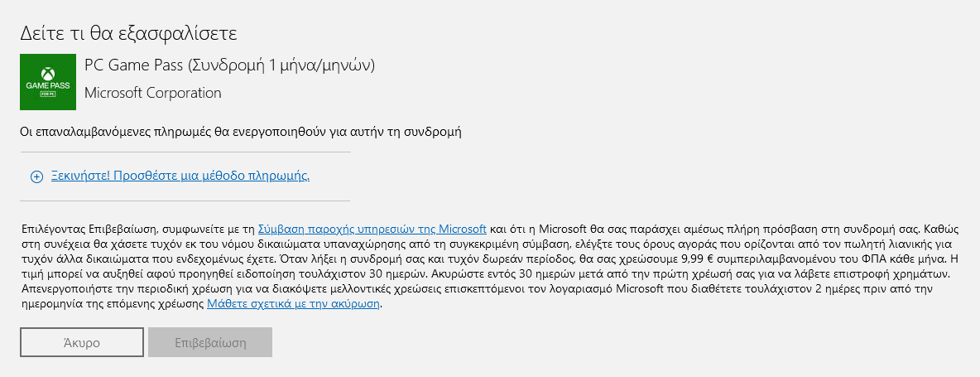Click the Xbox sphere emblem inside the logo
This screenshot has height=377, width=980.
(48, 73)
